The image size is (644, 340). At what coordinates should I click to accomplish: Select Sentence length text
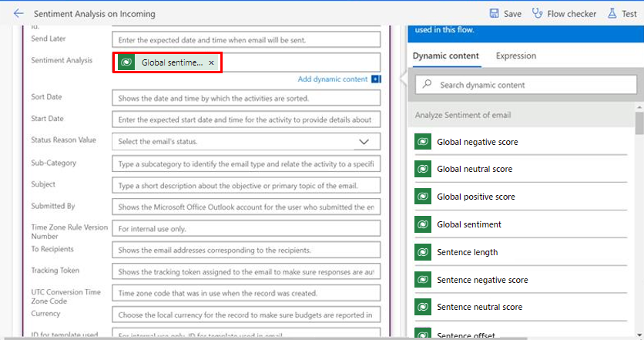click(467, 252)
